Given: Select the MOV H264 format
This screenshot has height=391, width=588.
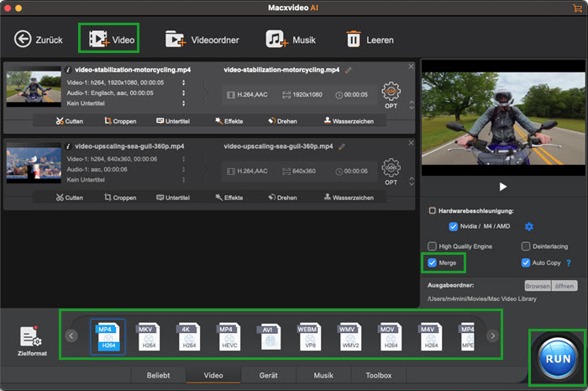Looking at the screenshot, I should (x=390, y=336).
